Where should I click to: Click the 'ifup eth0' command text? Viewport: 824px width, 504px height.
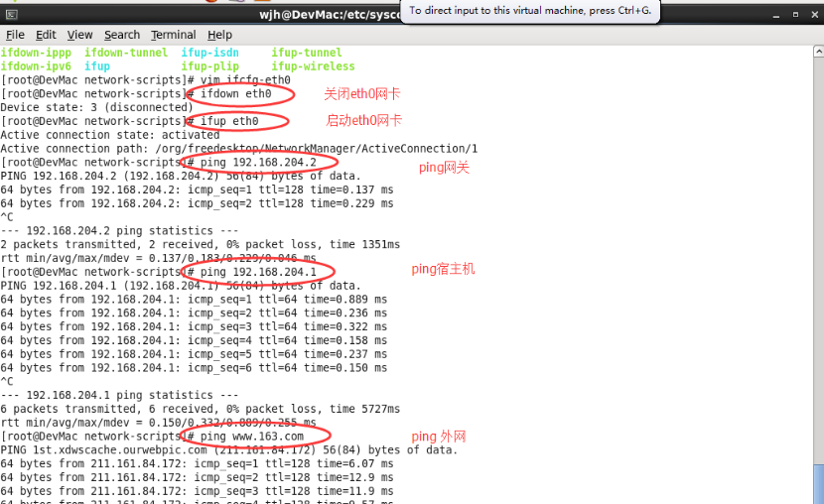229,121
